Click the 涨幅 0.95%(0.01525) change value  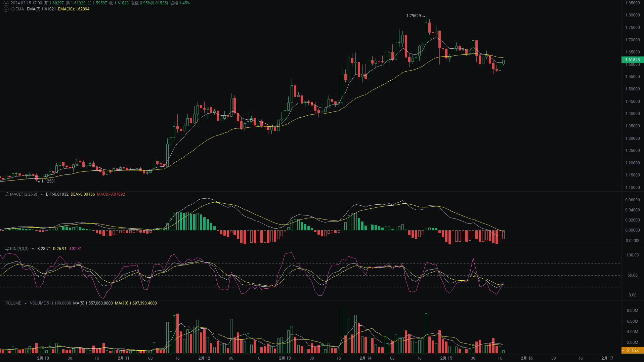pyautogui.click(x=149, y=3)
